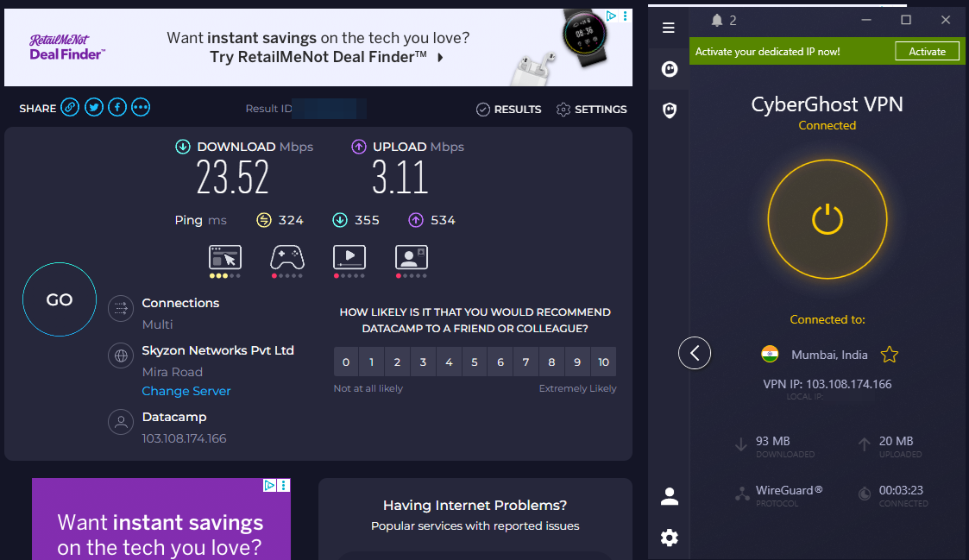Open top banner ad options menu

coord(626,16)
